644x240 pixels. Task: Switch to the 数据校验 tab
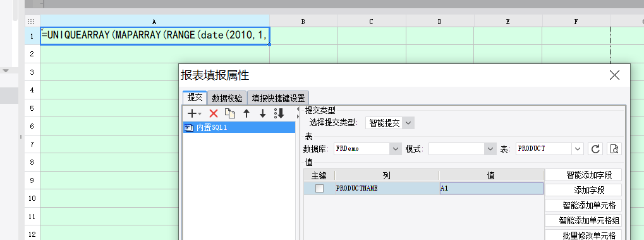[227, 98]
